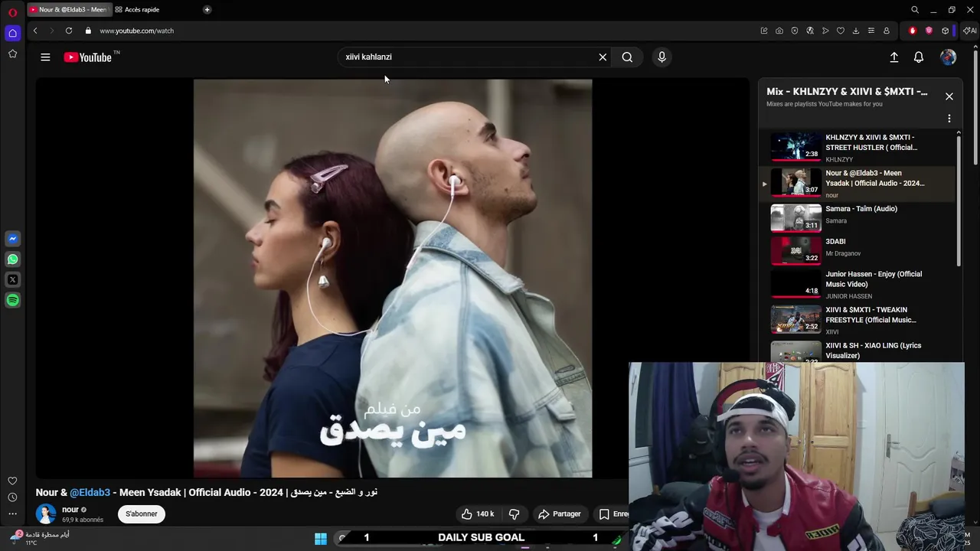980x551 pixels.
Task: Select the Nour & @Eldab3 tab
Action: pyautogui.click(x=68, y=9)
